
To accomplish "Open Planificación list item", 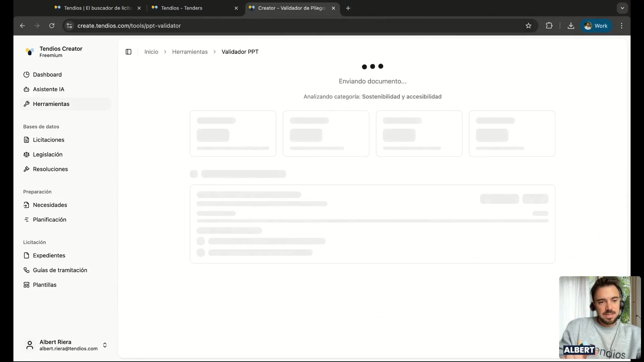I will [49, 220].
